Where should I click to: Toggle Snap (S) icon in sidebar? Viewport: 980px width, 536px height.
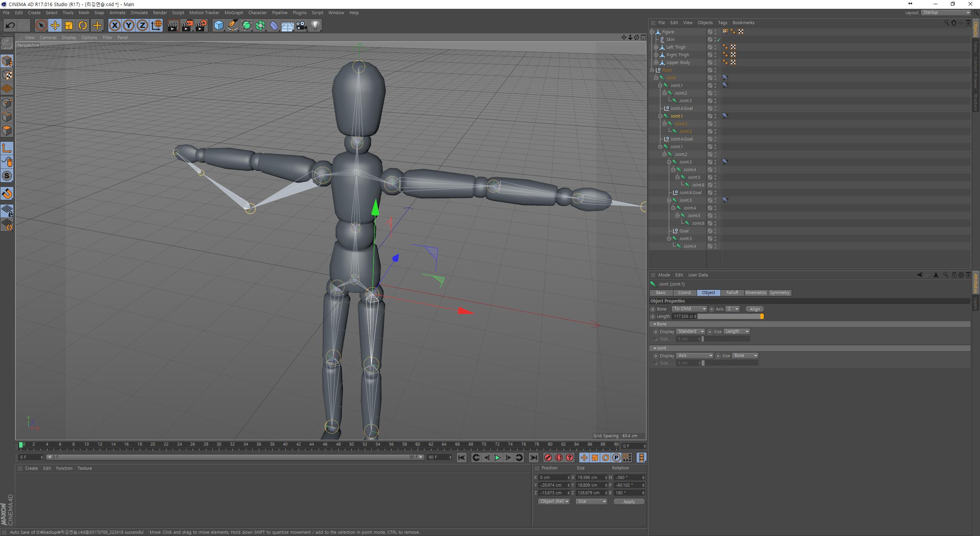[x=7, y=176]
